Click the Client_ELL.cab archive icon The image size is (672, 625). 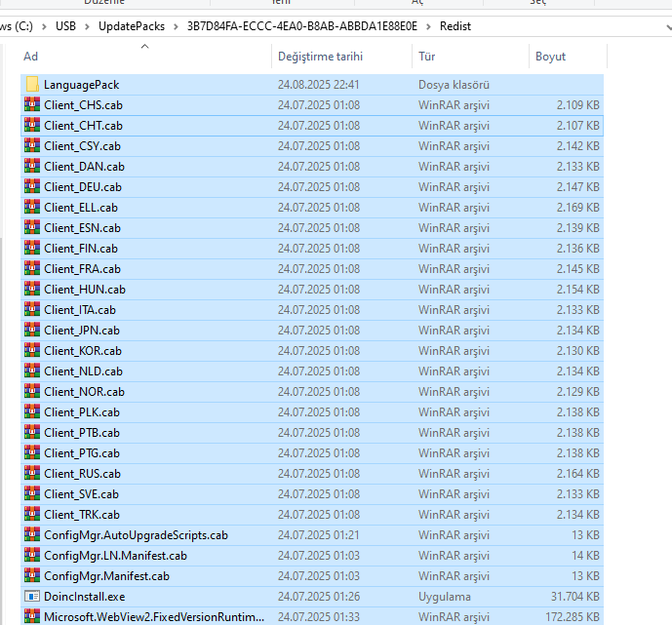pos(32,208)
